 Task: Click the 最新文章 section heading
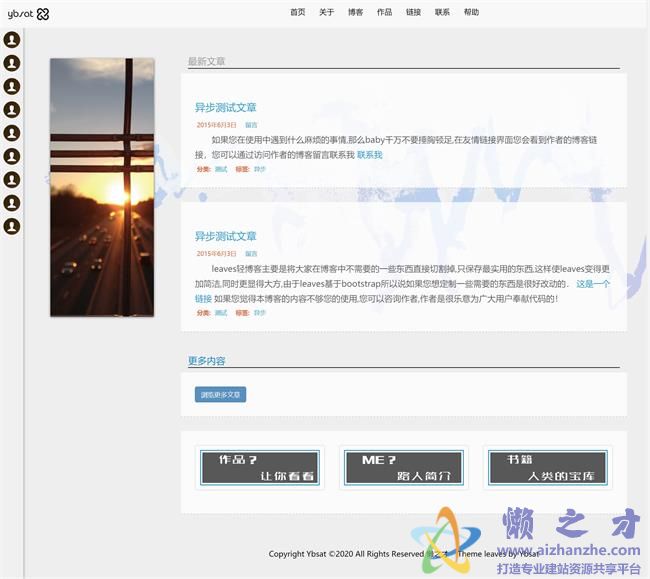pos(206,61)
